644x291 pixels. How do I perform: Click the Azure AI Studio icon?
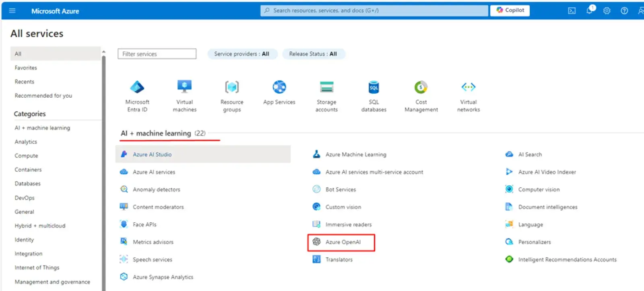[x=124, y=154]
